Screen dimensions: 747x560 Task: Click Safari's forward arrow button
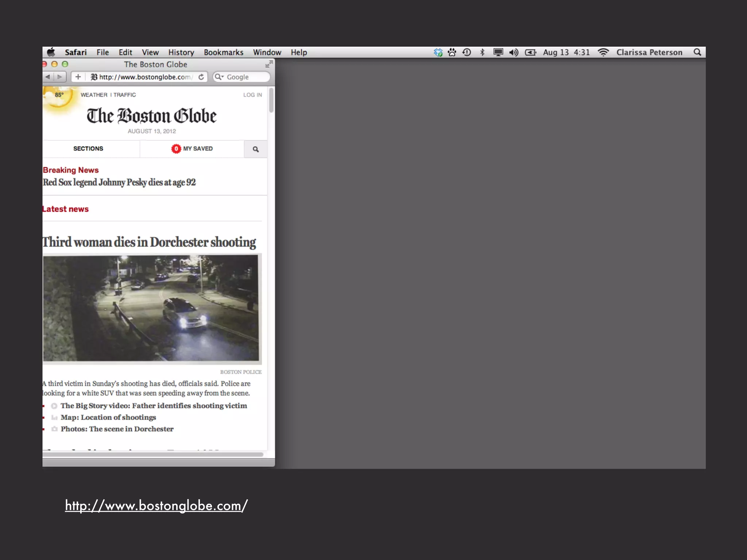60,77
